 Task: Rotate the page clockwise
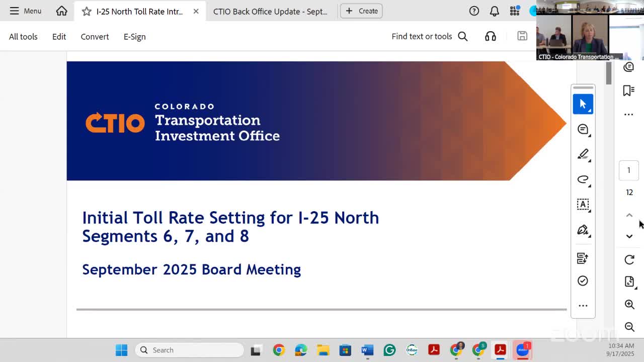629,259
